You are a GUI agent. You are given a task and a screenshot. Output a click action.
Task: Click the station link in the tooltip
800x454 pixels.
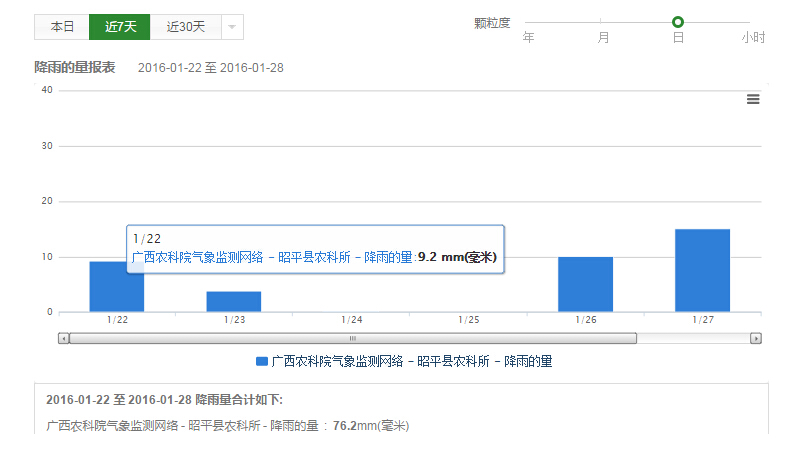tap(272, 257)
